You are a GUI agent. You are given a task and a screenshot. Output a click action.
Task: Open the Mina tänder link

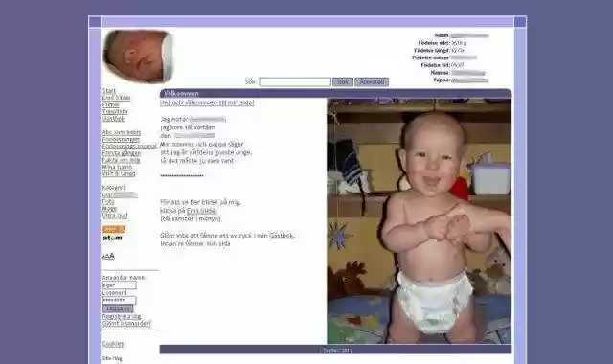[x=117, y=167]
